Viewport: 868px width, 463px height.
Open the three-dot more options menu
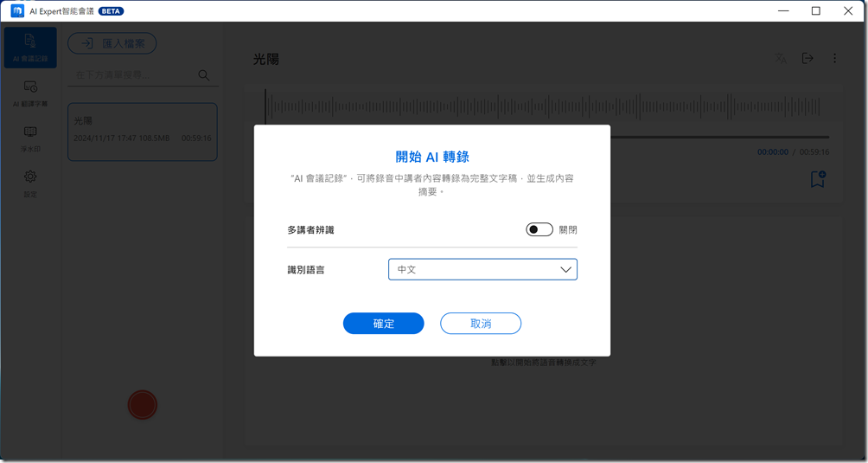[x=835, y=58]
